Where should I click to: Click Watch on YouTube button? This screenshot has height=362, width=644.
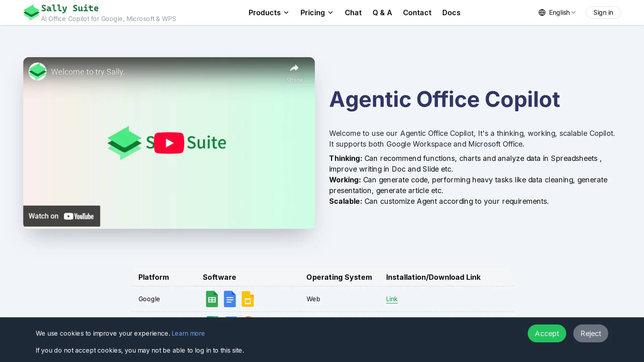click(x=62, y=216)
